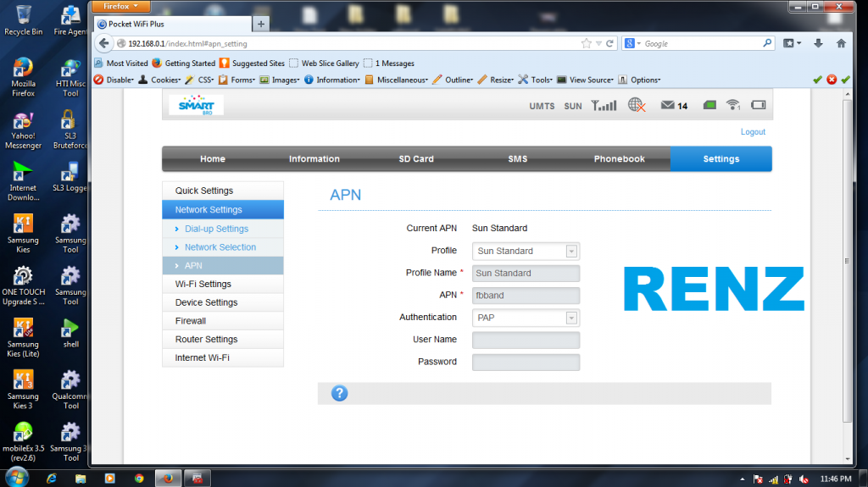Switch to the SD Card tab
The width and height of the screenshot is (868, 487).
(416, 159)
